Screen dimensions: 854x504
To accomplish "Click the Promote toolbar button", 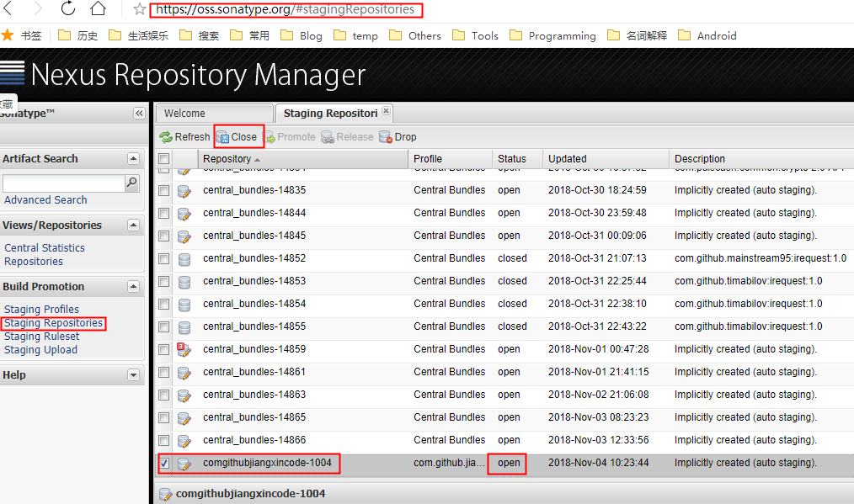I will (x=290, y=137).
